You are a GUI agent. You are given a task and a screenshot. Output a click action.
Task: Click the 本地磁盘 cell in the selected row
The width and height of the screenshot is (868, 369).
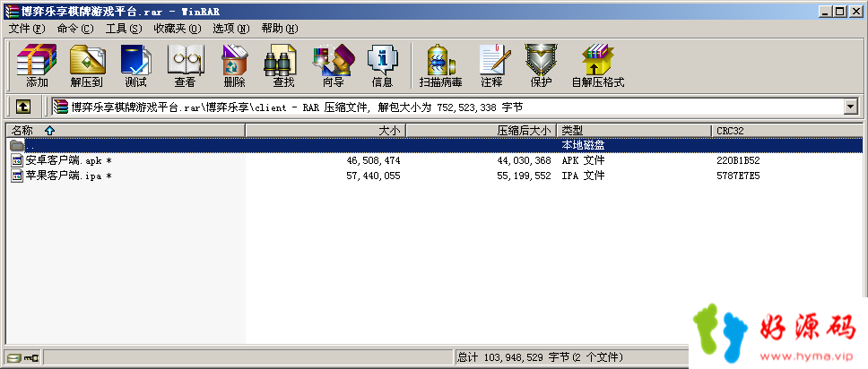[584, 145]
